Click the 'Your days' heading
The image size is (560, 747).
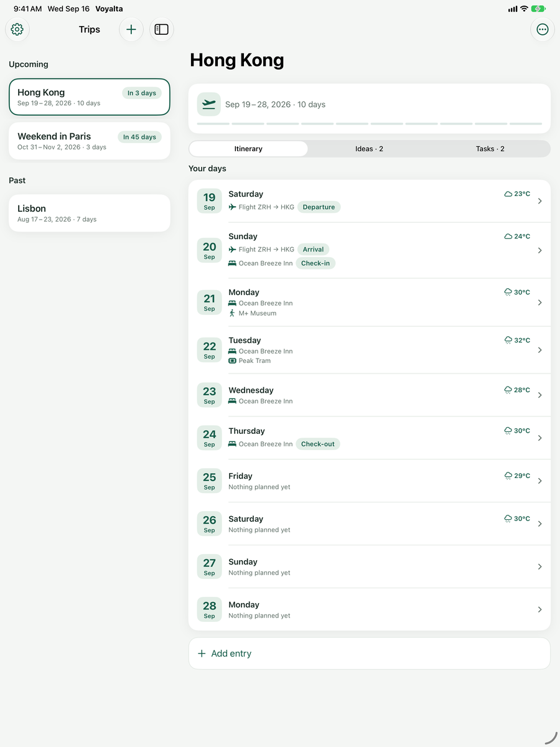click(x=208, y=169)
